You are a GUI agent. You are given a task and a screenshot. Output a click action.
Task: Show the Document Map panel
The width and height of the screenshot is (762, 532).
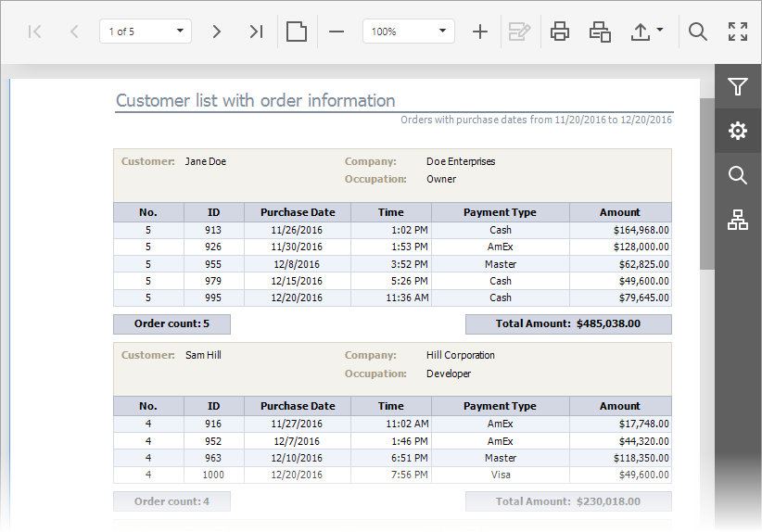(x=738, y=220)
